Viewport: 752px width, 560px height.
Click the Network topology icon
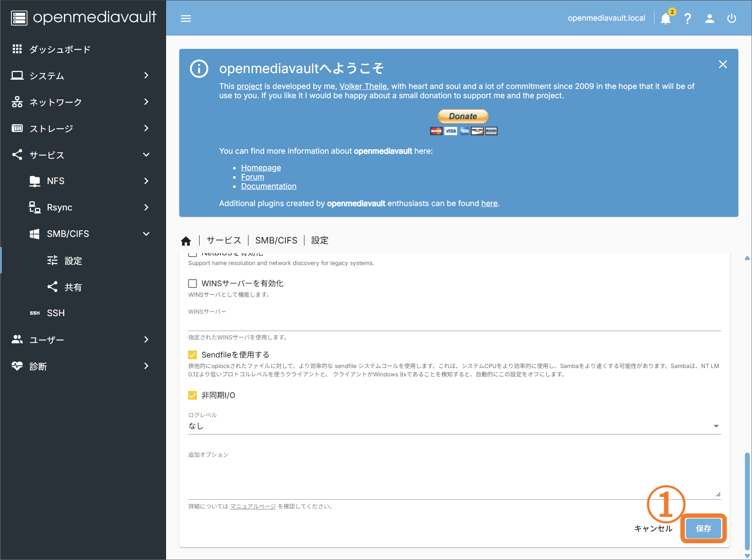pyautogui.click(x=17, y=102)
